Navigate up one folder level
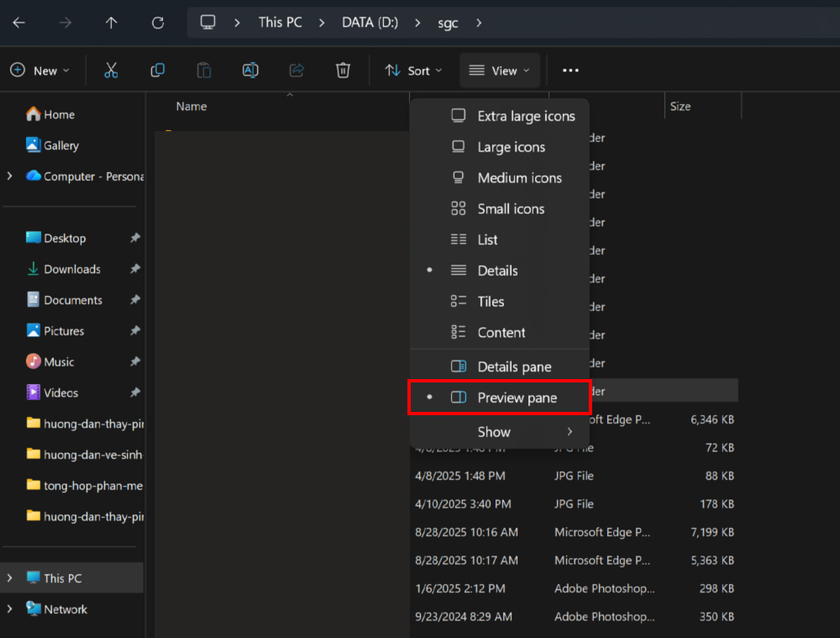The width and height of the screenshot is (840, 638). coord(111,22)
